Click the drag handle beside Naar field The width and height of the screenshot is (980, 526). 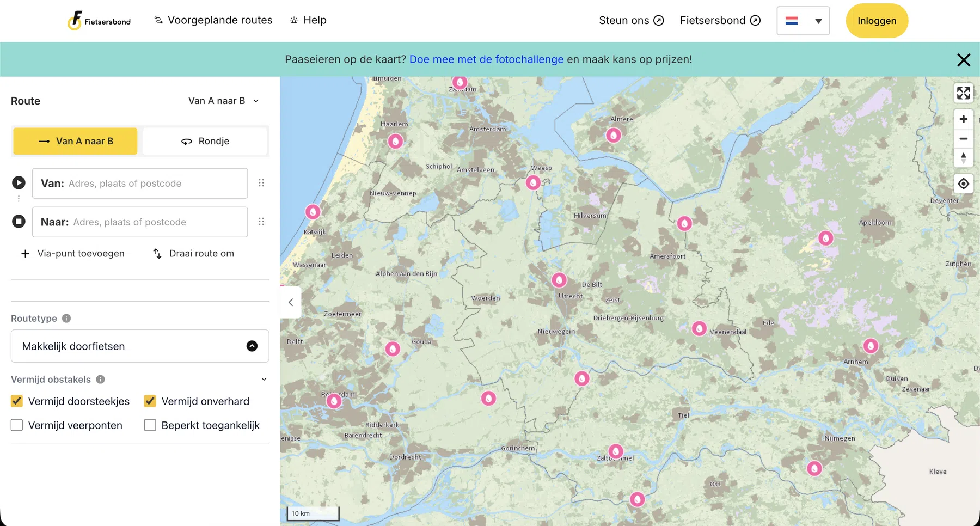point(261,222)
